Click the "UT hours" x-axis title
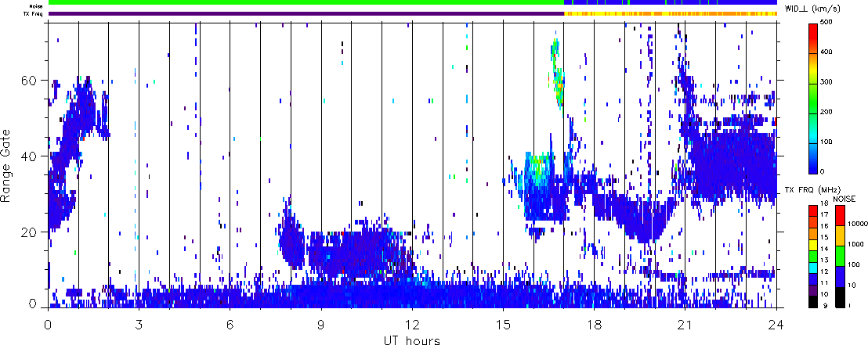The image size is (868, 345). [x=412, y=339]
